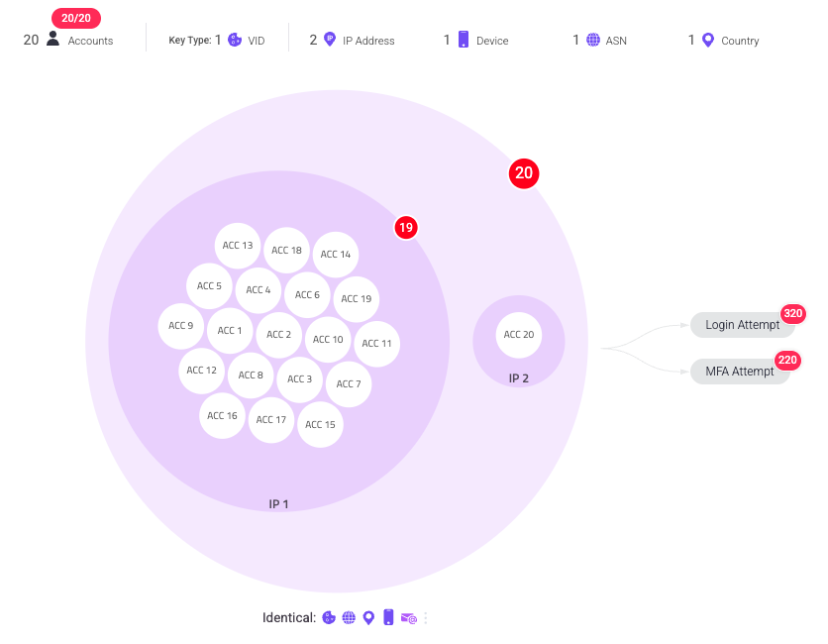Click the VID cookie icon in header
This screenshot has height=644, width=828.
coord(235,40)
